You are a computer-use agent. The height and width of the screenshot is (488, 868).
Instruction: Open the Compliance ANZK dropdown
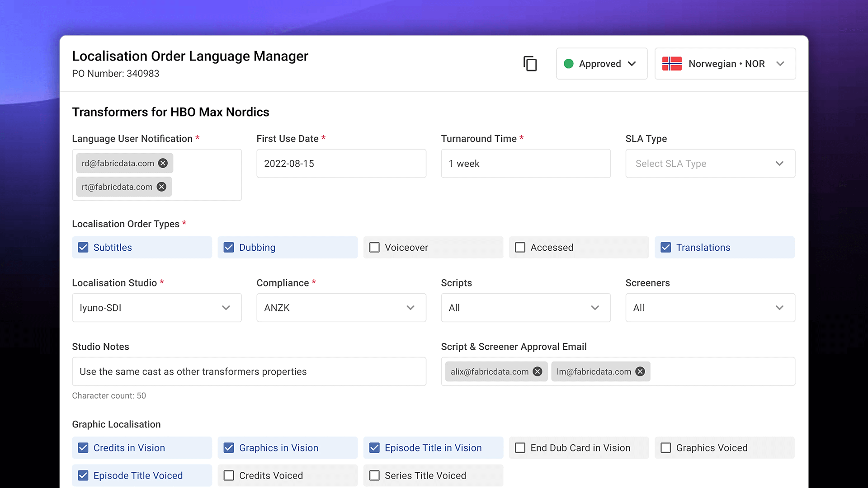(341, 308)
